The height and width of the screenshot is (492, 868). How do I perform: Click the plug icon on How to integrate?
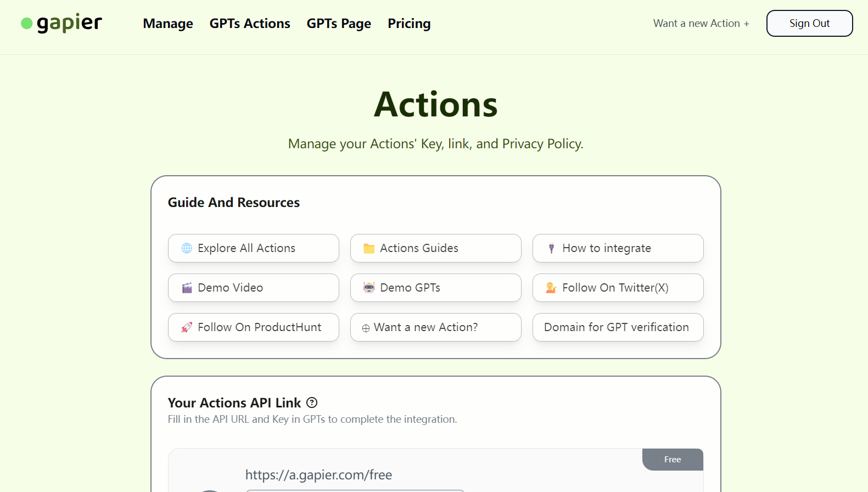click(551, 248)
